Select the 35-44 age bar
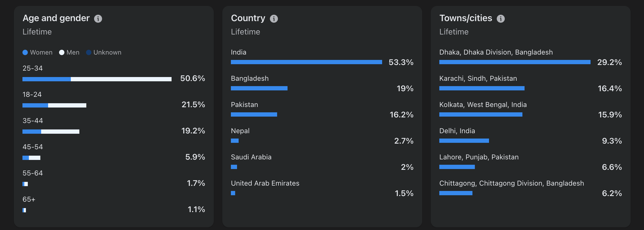Image resolution: width=644 pixels, height=230 pixels. [x=51, y=132]
